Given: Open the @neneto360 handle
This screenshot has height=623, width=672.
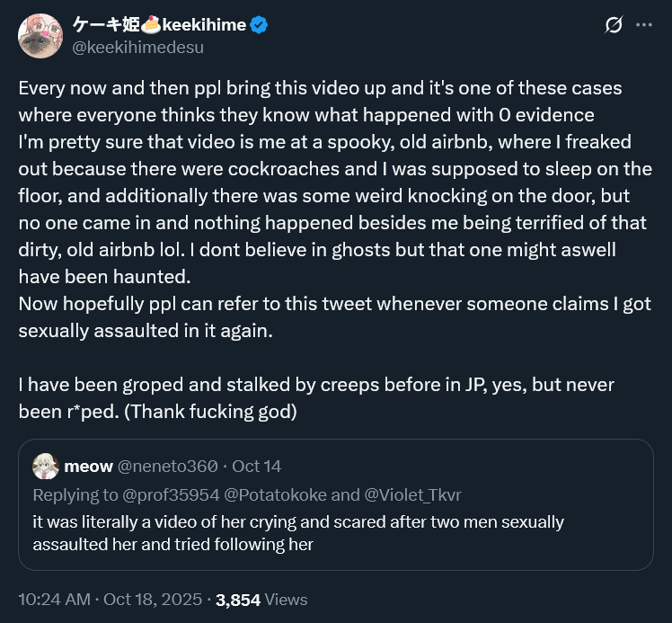Looking at the screenshot, I should pyautogui.click(x=167, y=466).
